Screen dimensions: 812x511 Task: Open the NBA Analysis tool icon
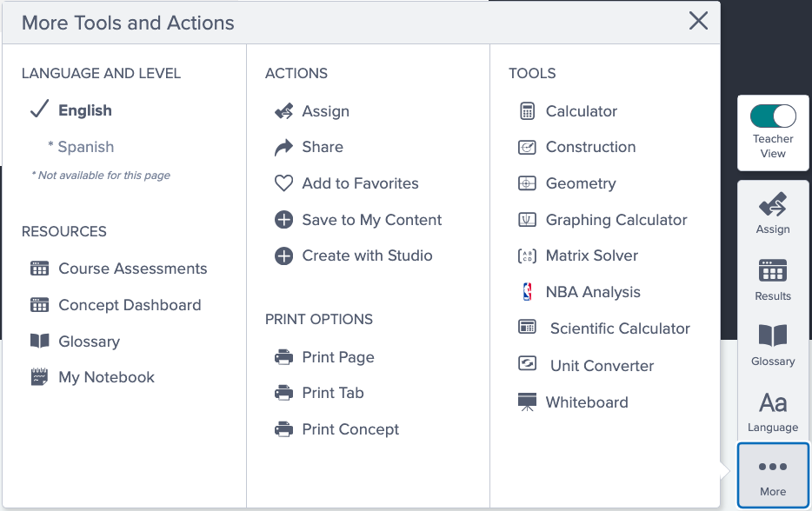(527, 292)
